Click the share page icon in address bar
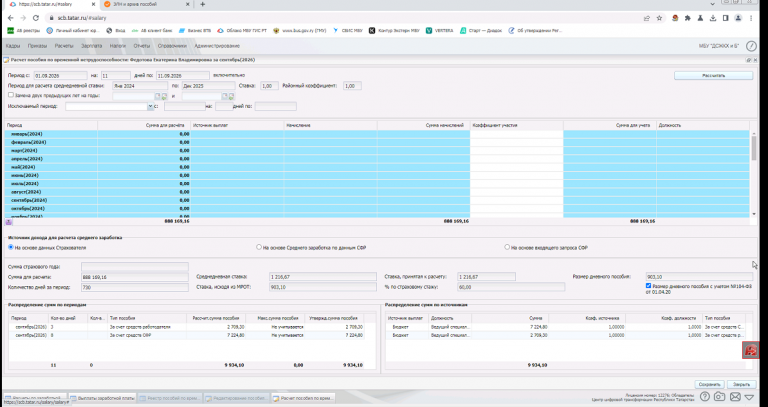This screenshot has width=768, height=407. click(647, 18)
